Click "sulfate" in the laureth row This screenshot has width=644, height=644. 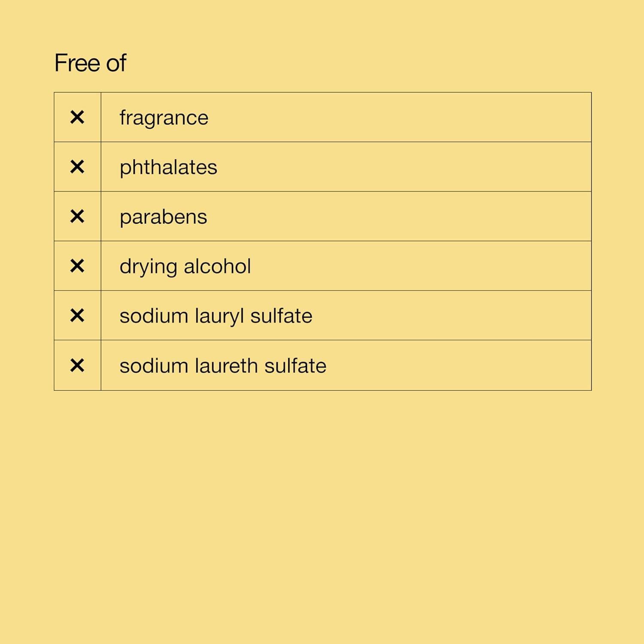295,366
